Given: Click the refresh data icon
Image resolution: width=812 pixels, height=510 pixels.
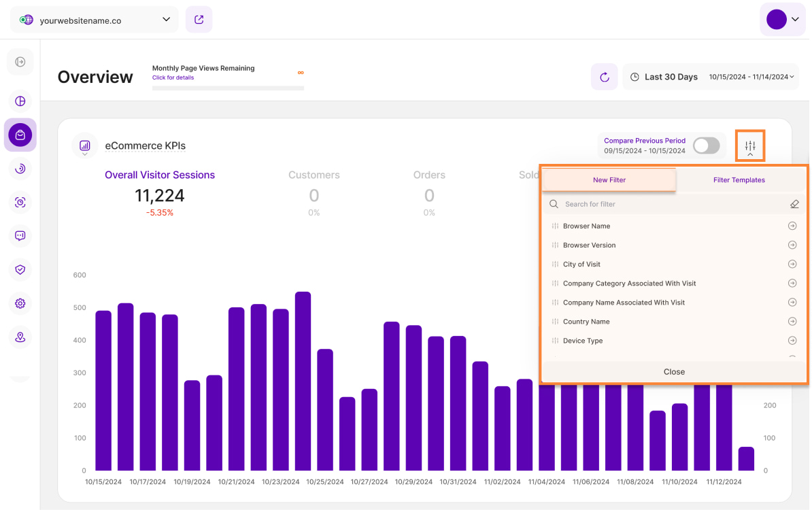Looking at the screenshot, I should 604,77.
